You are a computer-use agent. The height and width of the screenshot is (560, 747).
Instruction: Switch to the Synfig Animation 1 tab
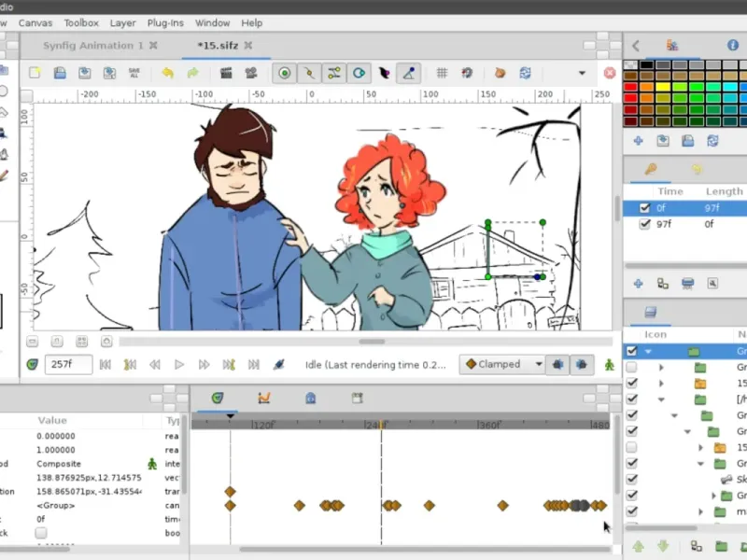click(93, 45)
